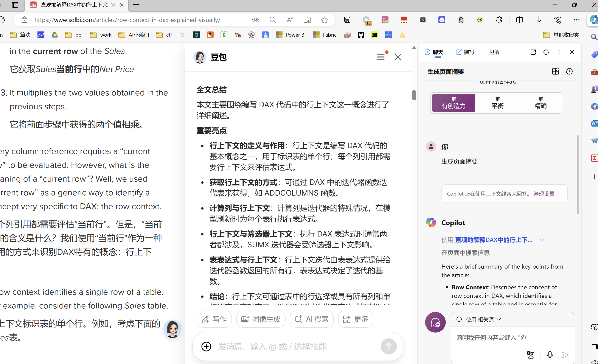The height and width of the screenshot is (364, 598).
Task: Open Google Drive bookmark icon
Action: 55,35
